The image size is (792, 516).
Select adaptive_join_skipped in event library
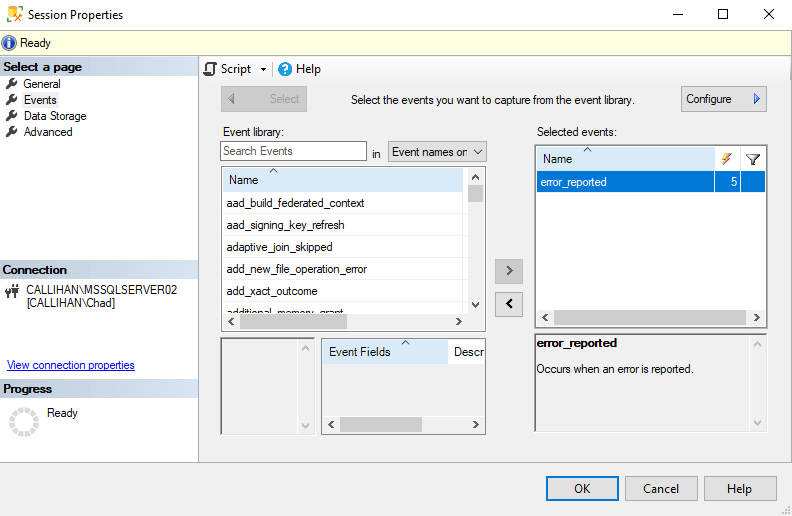pos(280,247)
